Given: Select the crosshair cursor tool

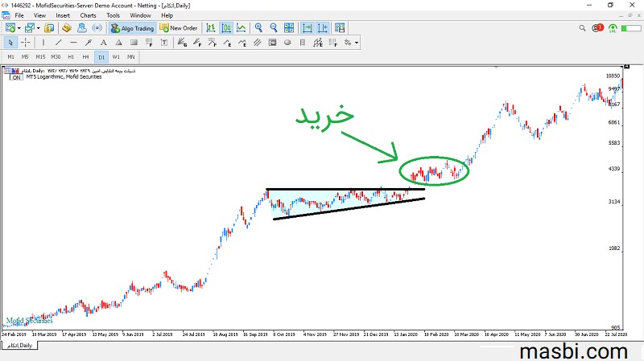Looking at the screenshot, I should [26, 43].
